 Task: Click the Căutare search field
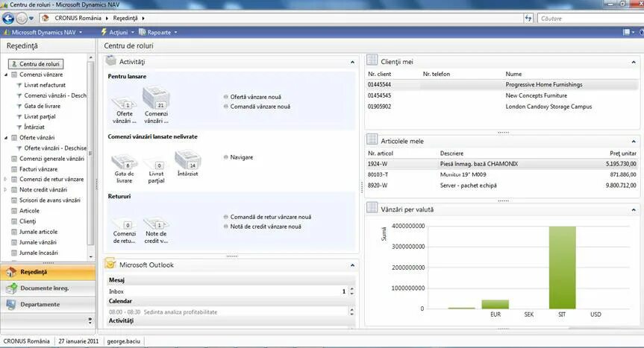590,19
